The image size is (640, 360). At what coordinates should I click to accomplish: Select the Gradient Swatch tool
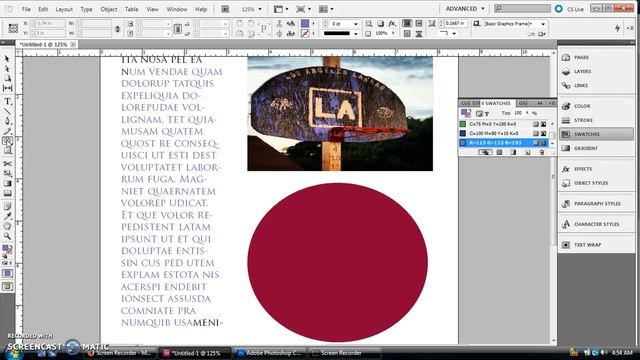coord(7,183)
